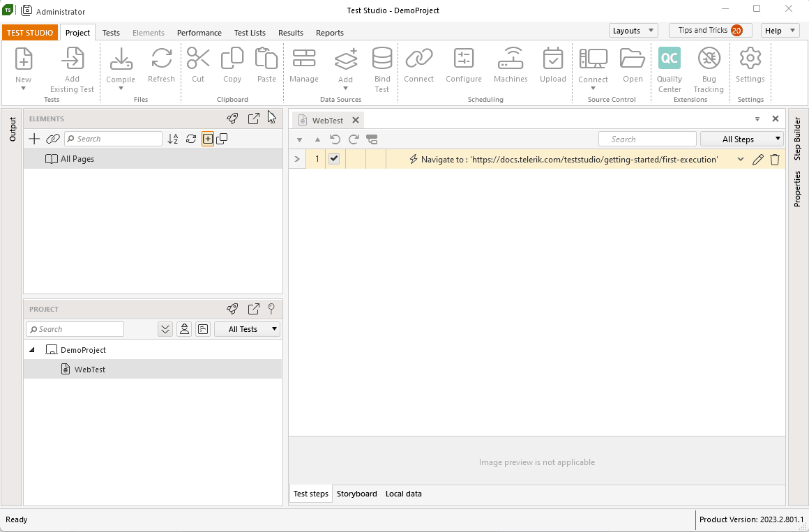Screen dimensions: 809x532
Task: Move step down arrow
Action: [299, 140]
